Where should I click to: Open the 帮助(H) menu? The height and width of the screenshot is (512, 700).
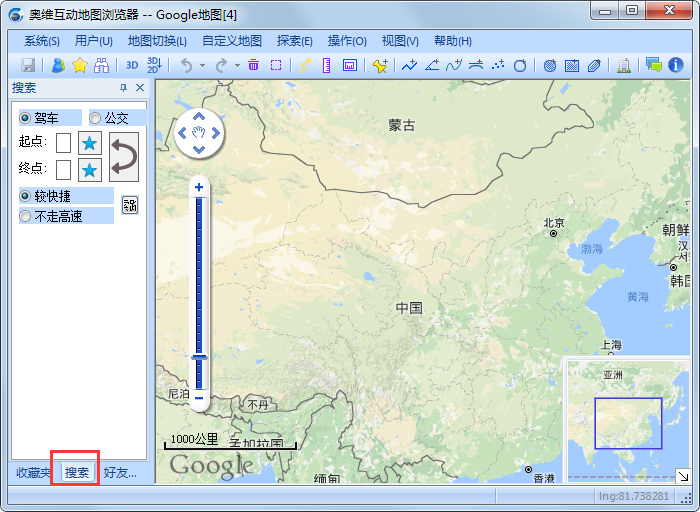[x=453, y=41]
